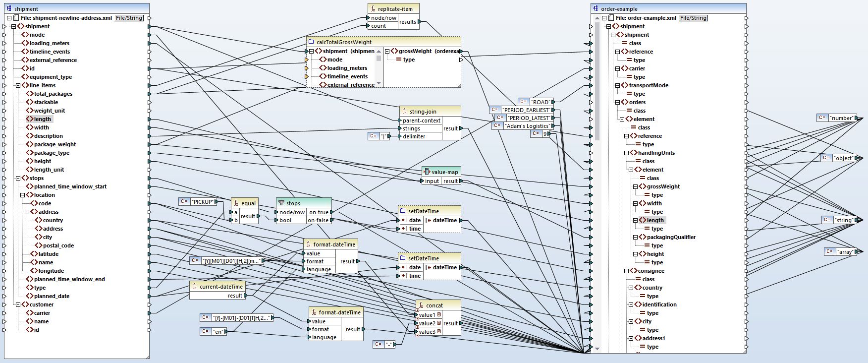Click File/String button in shipment component
This screenshot has height=363, width=868.
tap(129, 18)
